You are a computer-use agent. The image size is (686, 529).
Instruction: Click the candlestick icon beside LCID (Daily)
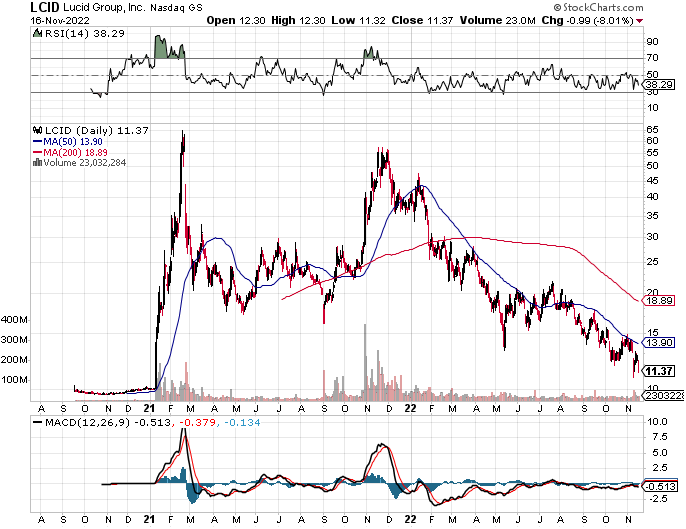[38, 130]
